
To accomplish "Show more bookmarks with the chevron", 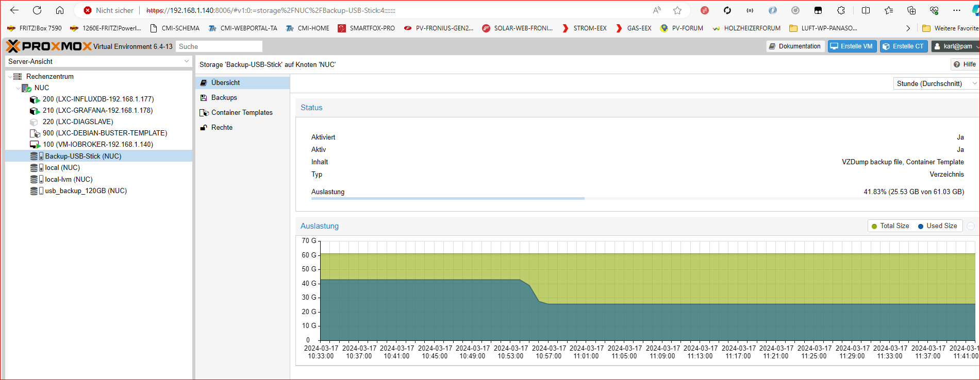I will coord(908,28).
